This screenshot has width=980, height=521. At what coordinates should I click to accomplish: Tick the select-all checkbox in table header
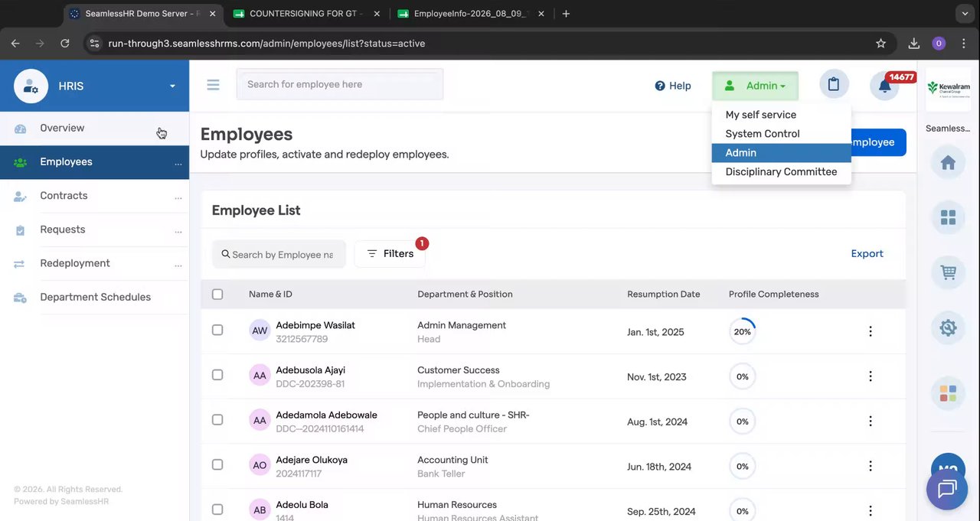(x=217, y=294)
